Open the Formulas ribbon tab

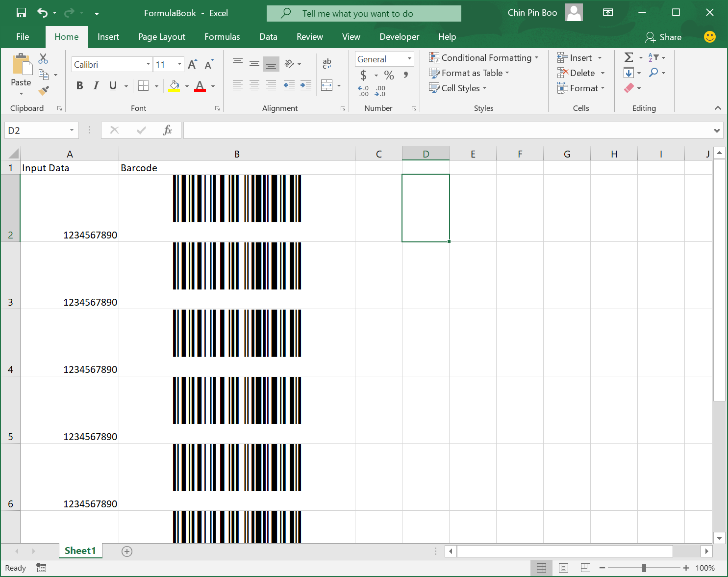pyautogui.click(x=222, y=37)
